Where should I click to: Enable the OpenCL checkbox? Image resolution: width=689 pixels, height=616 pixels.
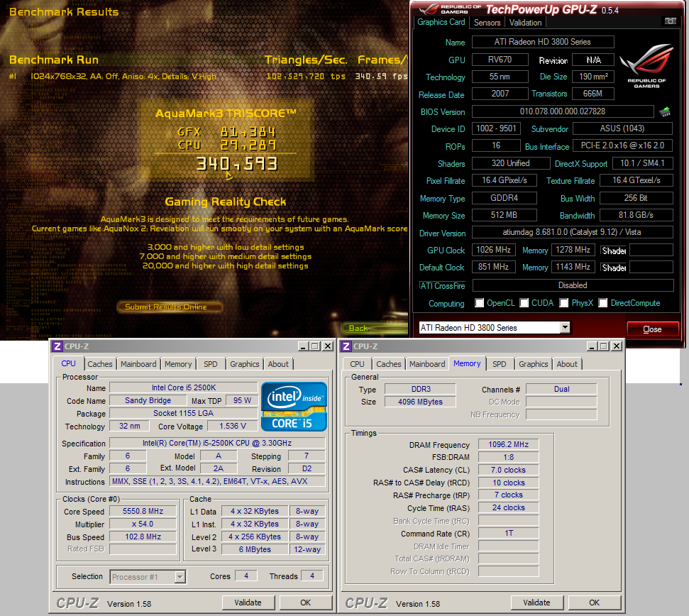(480, 303)
